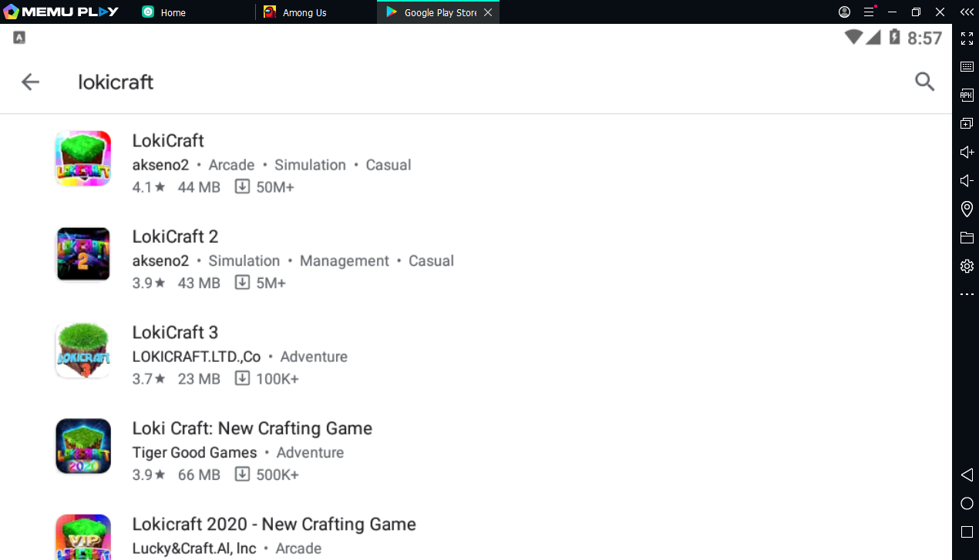Click the 5M+ downloads label
This screenshot has width=979, height=560.
point(271,283)
